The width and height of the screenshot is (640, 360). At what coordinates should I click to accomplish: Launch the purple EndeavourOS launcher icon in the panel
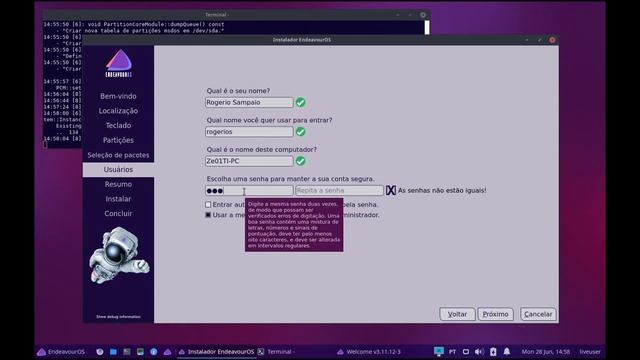click(167, 352)
